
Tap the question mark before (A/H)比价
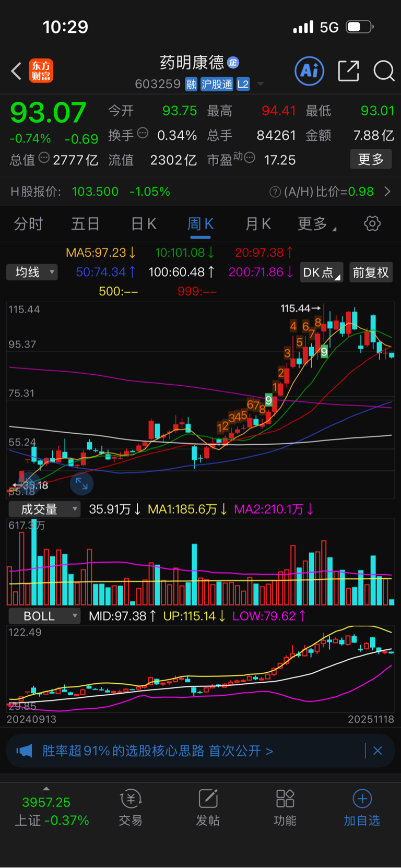[275, 192]
